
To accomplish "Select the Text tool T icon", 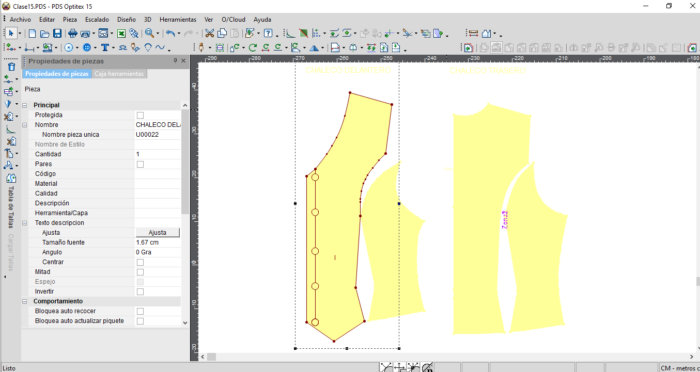I will pos(104,47).
